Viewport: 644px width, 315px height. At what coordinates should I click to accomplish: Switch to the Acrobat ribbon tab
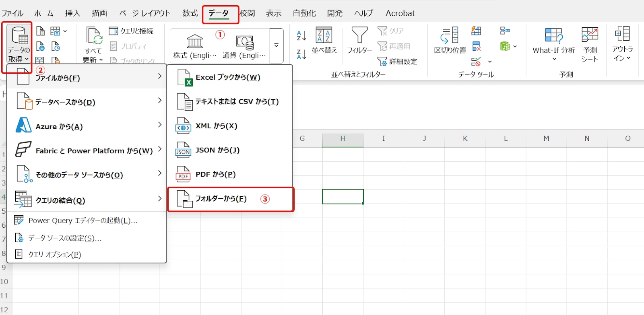pos(400,13)
